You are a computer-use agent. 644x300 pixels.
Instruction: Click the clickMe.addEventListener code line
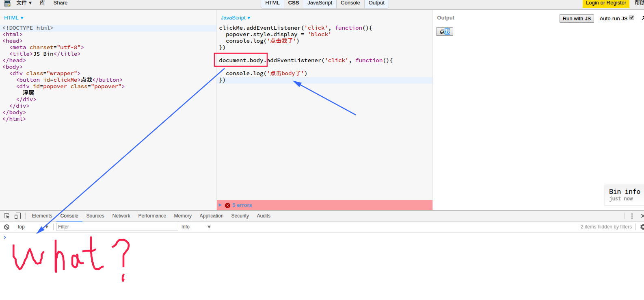pyautogui.click(x=296, y=28)
